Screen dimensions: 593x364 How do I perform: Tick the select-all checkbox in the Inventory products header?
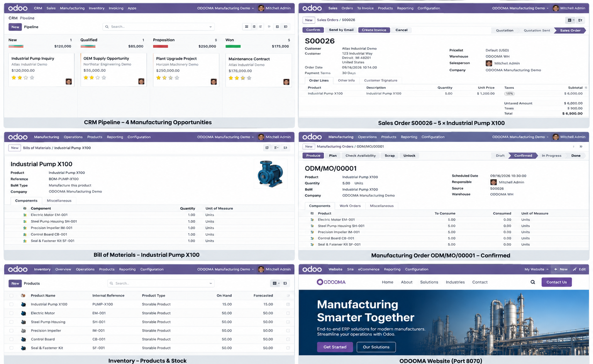(11, 296)
